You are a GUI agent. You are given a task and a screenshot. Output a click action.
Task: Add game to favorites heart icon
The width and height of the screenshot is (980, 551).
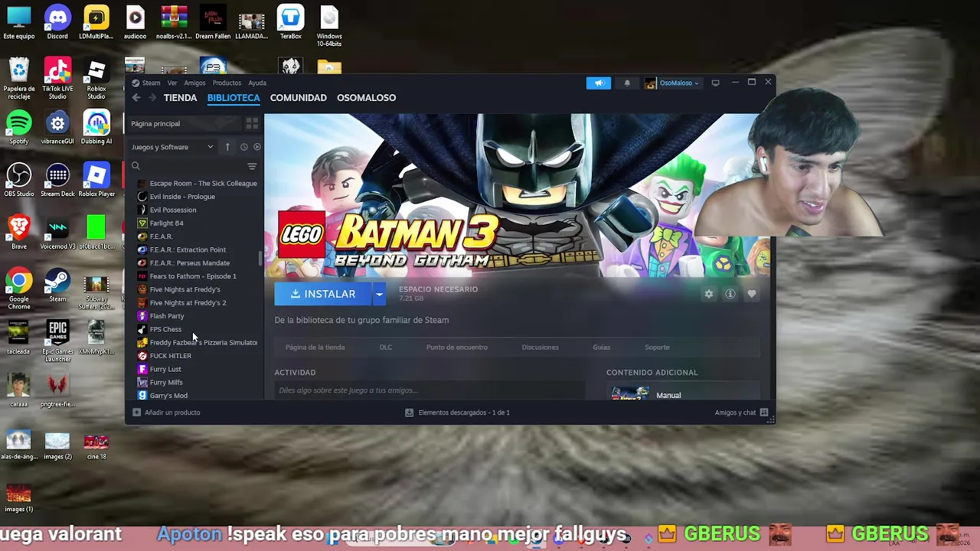point(752,294)
